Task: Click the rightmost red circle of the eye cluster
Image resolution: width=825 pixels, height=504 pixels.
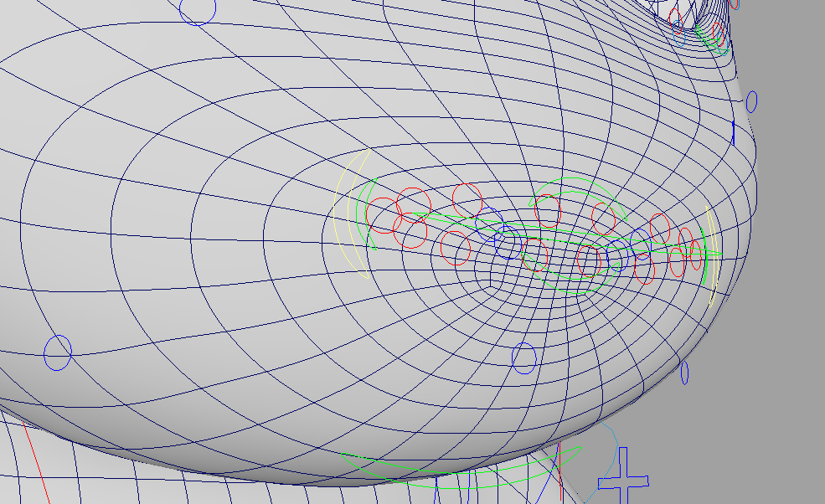Action: [695, 255]
